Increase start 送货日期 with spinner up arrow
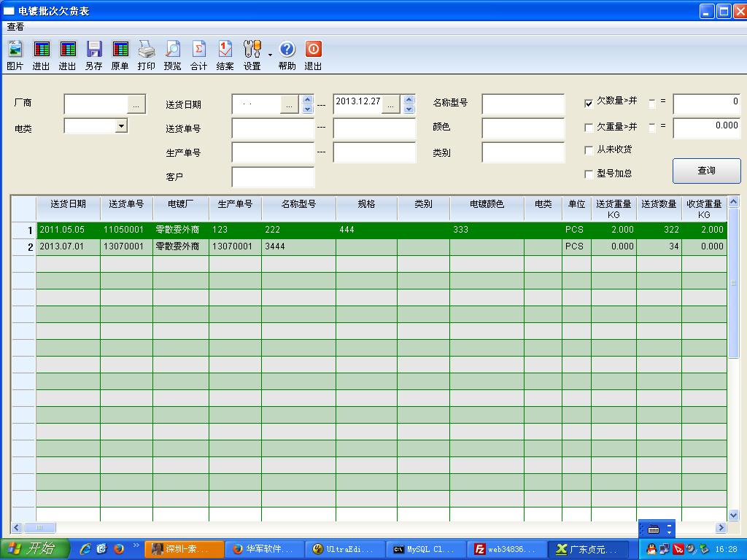 [x=307, y=100]
